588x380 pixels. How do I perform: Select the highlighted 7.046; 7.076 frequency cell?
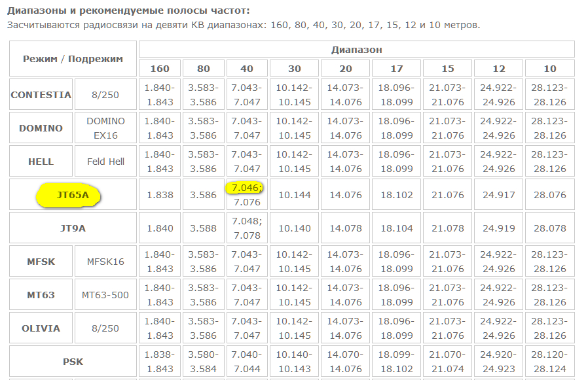pyautogui.click(x=248, y=195)
